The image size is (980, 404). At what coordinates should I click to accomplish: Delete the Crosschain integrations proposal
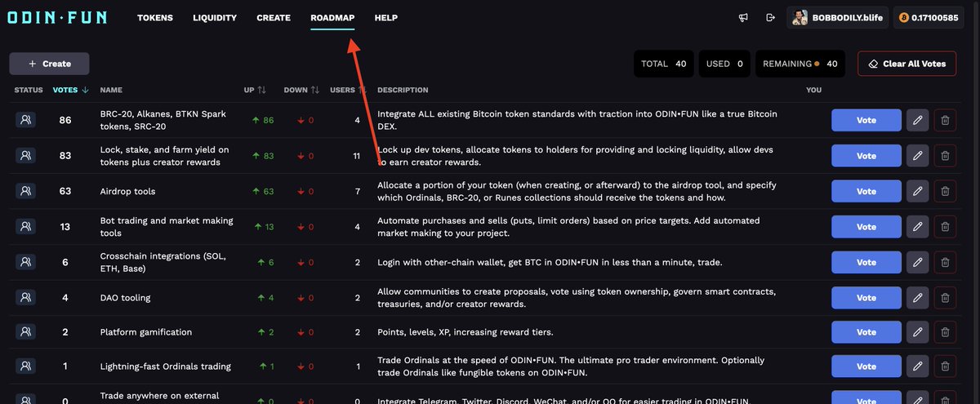(x=945, y=262)
